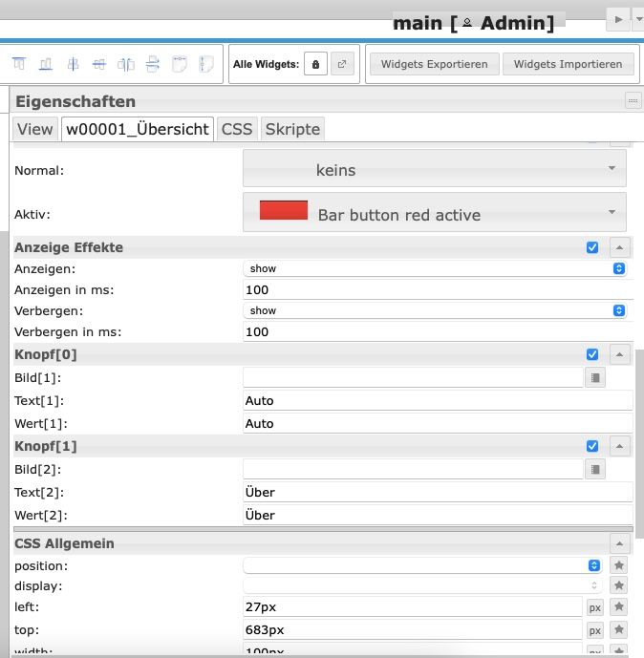Click the play arrow next to main Admin
644x658 pixels.
(618, 19)
